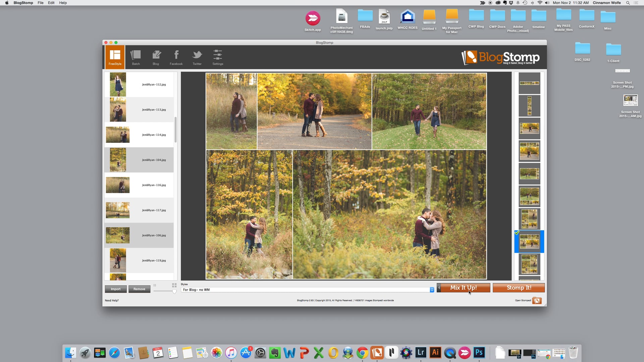Click the Need Help? link
The height and width of the screenshot is (362, 644).
pyautogui.click(x=112, y=300)
